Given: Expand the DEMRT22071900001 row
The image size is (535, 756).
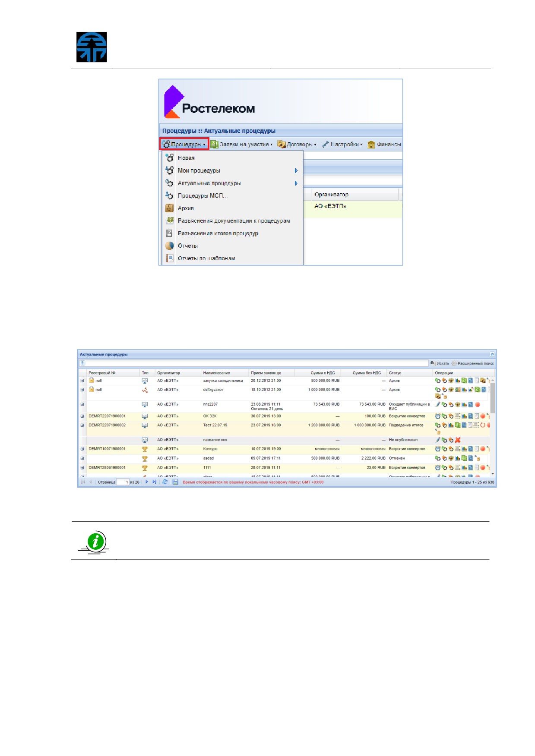Looking at the screenshot, I should [x=82, y=416].
